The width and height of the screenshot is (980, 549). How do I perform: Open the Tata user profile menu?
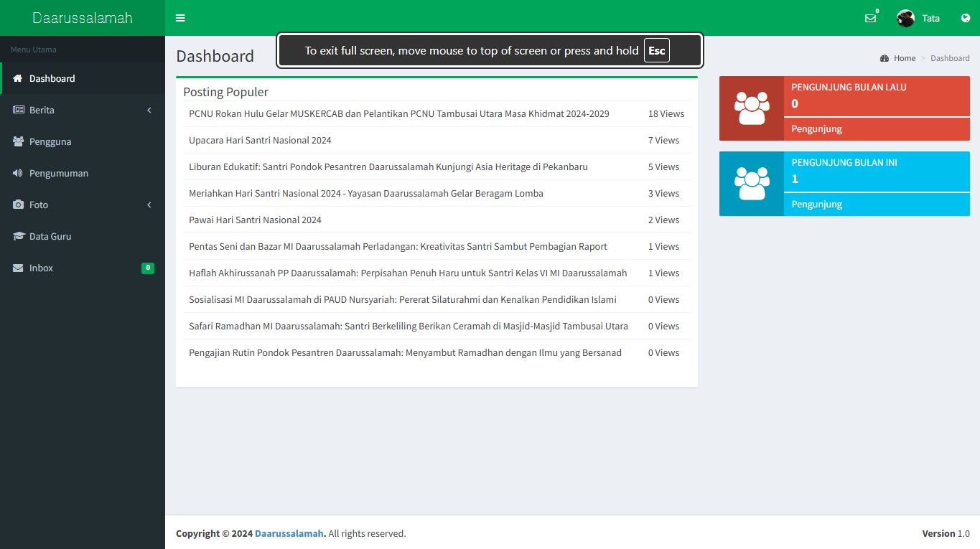[919, 18]
